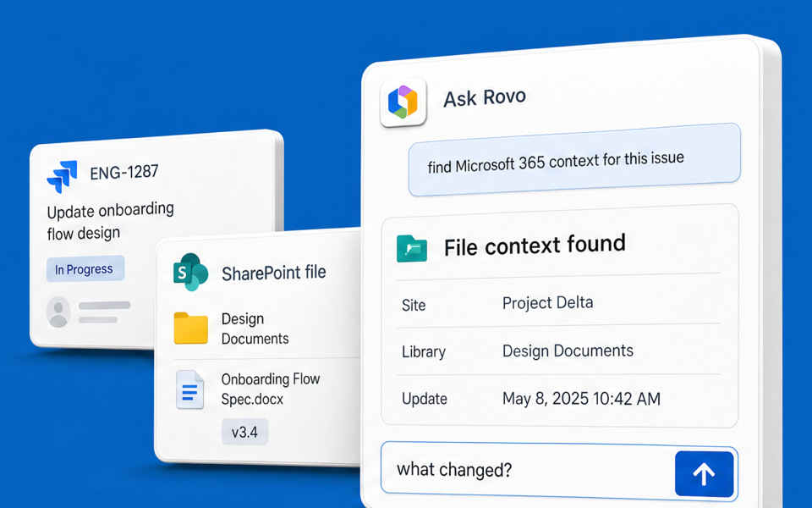Send the message with the arrow button
The image size is (812, 508).
(705, 474)
